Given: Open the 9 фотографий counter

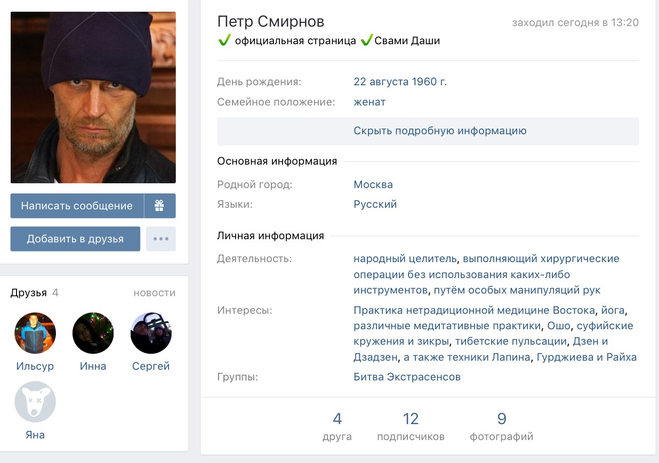Looking at the screenshot, I should [x=501, y=426].
